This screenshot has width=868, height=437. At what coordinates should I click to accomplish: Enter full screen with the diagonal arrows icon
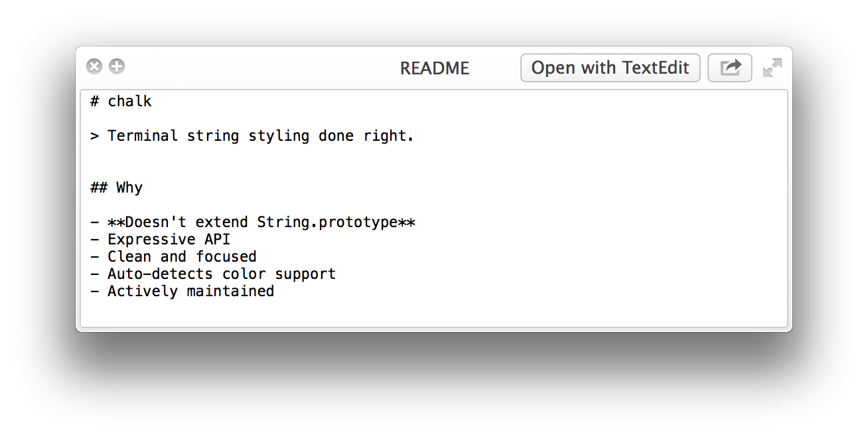[x=772, y=68]
